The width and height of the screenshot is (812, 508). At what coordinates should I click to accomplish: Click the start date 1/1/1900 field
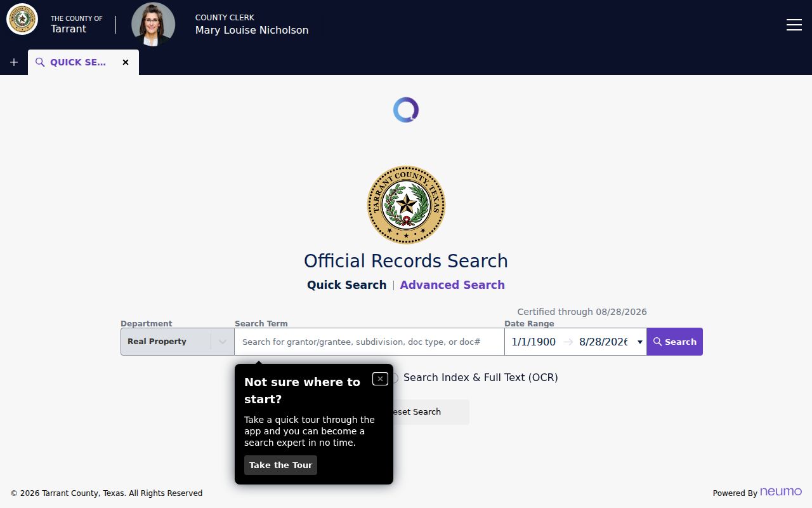534,342
